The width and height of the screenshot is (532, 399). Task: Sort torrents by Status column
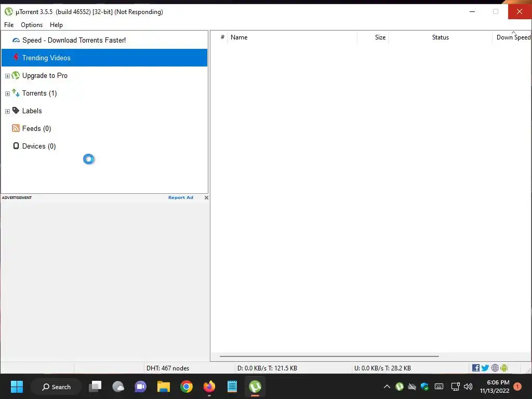click(x=440, y=37)
